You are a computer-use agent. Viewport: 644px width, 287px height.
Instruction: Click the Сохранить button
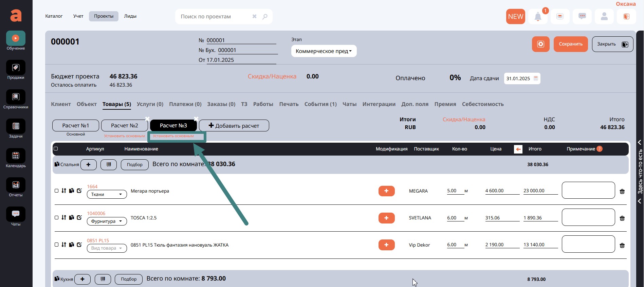click(x=570, y=44)
